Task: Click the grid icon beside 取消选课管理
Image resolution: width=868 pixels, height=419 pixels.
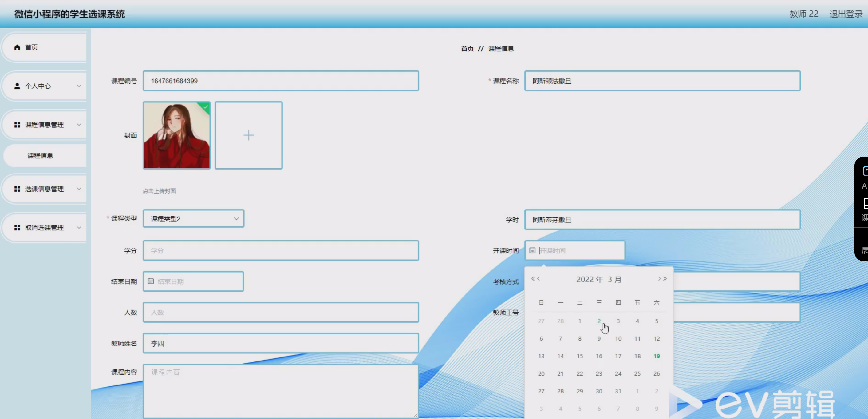Action: pos(17,228)
